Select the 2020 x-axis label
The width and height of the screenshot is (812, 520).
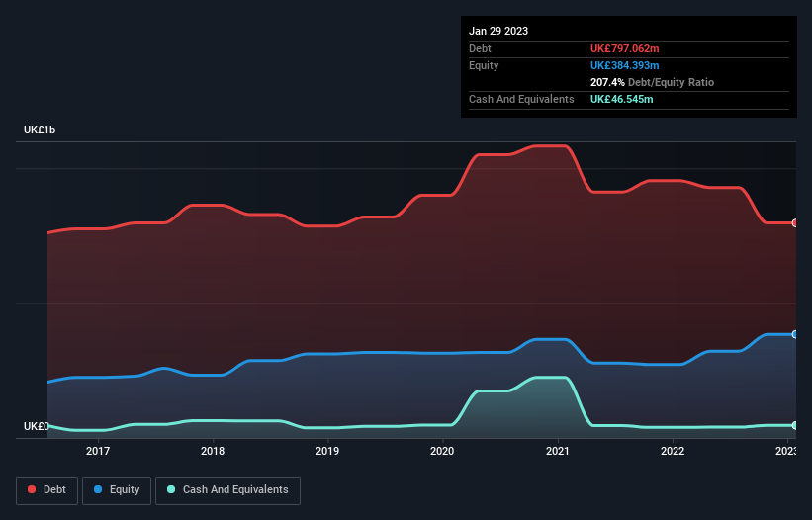point(442,451)
